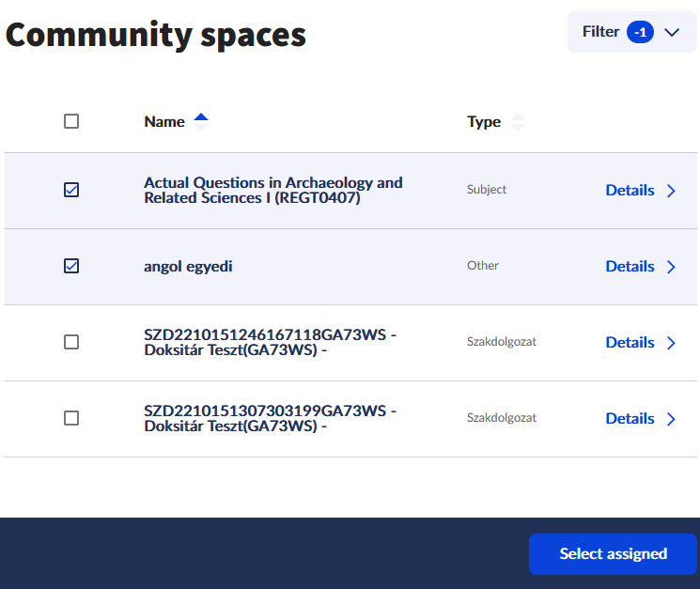700x589 pixels.
Task: Sort the table by Type column header
Action: (x=484, y=122)
